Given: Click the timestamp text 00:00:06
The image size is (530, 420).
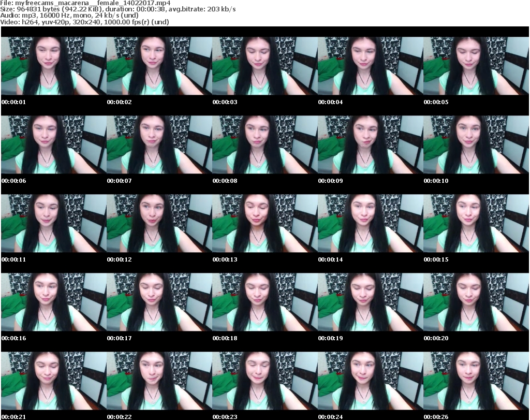Looking at the screenshot, I should click(x=13, y=181).
